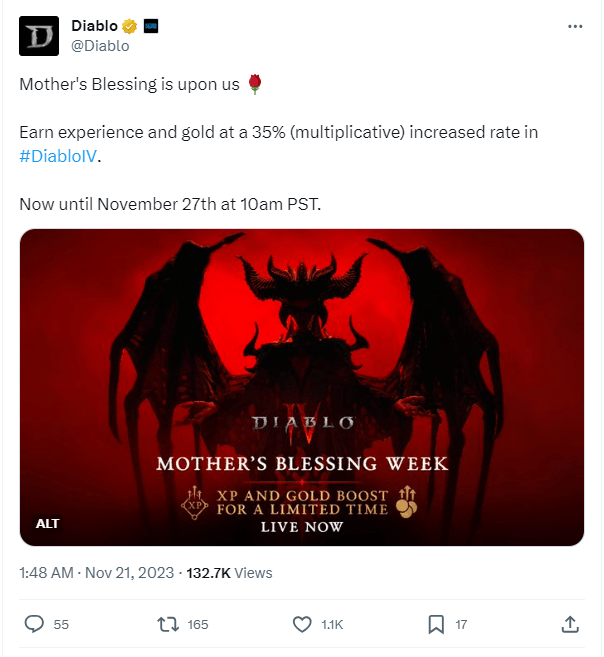Like the tweet with heart icon

(x=302, y=624)
